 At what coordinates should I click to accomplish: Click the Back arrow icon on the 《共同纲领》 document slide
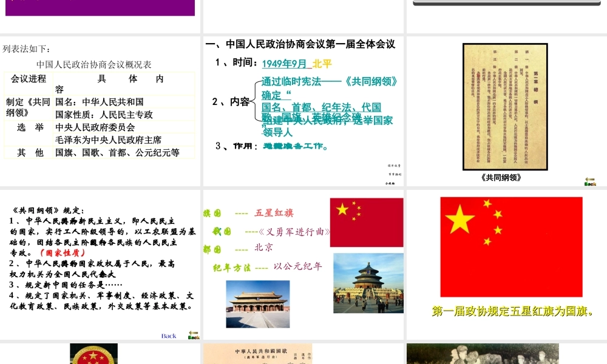[x=590, y=181]
